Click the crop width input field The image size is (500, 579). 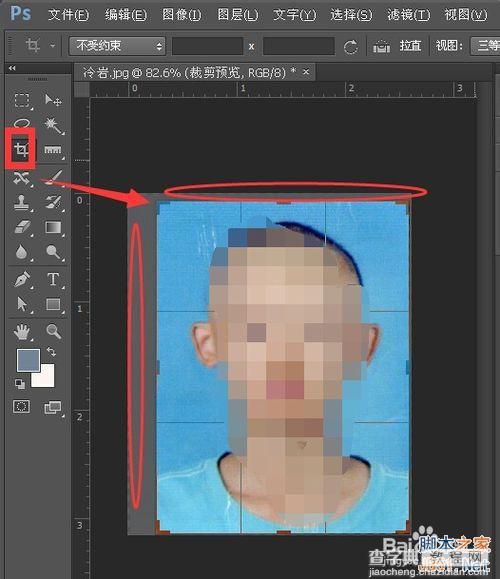click(208, 46)
